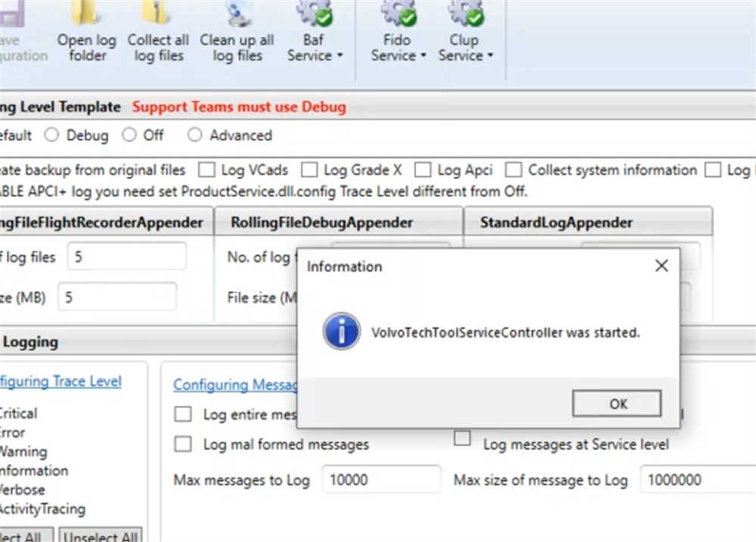Click the flight recorder file size field
This screenshot has width=756, height=542.
point(117,296)
